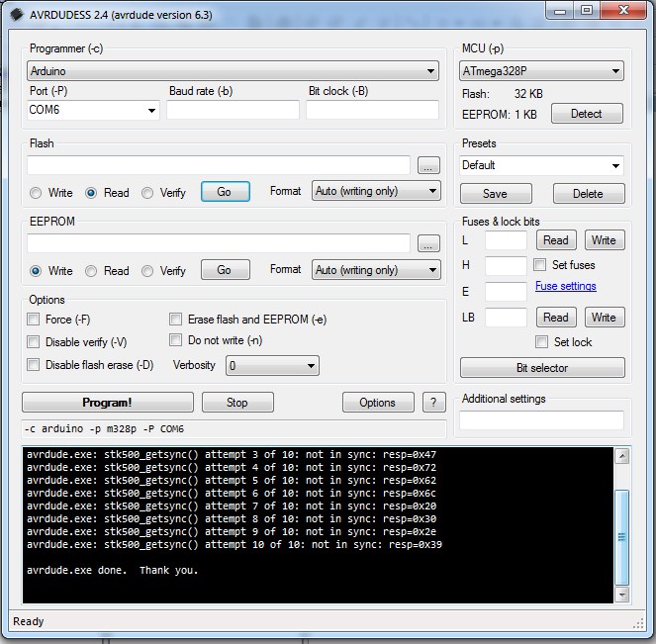Viewport: 656px width, 644px height.
Task: Click 'avrdude.exe done. Thank you.' line
Action: (112, 571)
